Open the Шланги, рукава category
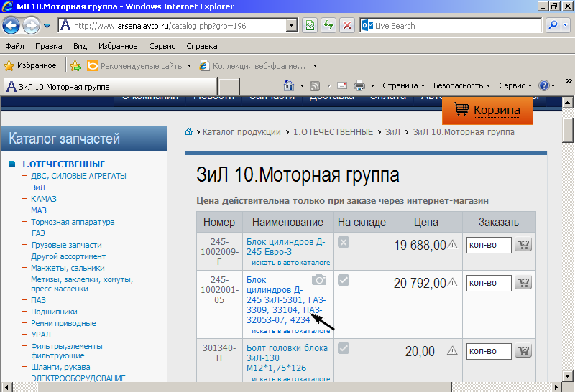This screenshot has height=392, width=575. (x=60, y=367)
